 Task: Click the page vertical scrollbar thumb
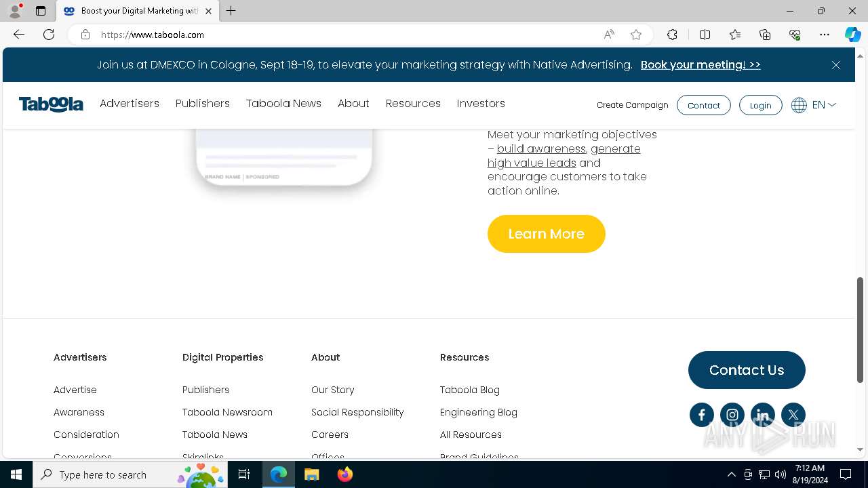(x=860, y=329)
